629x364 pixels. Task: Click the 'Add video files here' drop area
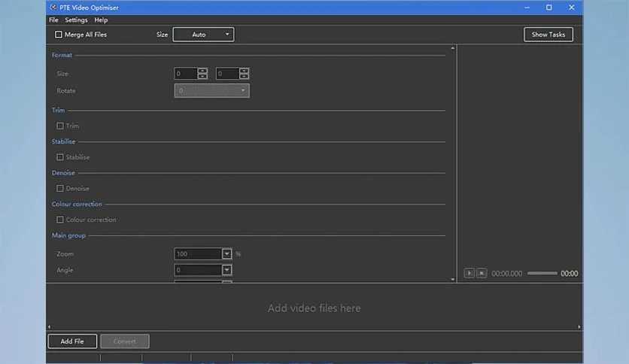pos(314,308)
